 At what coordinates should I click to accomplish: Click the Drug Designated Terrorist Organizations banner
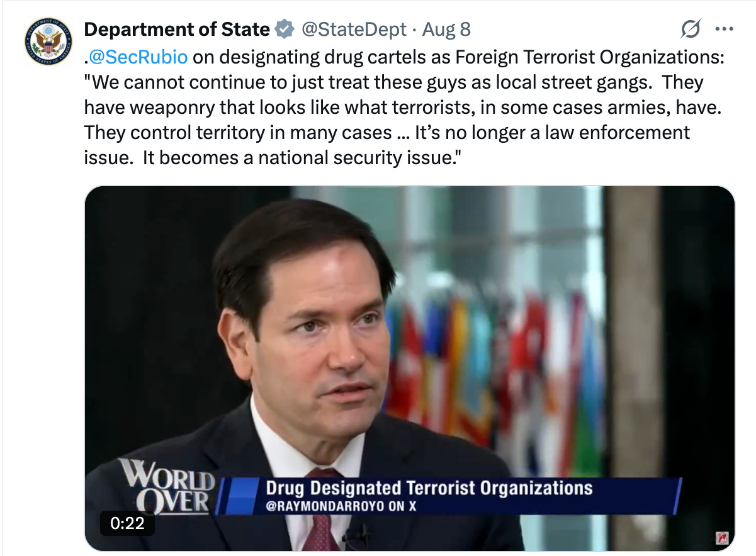point(429,487)
